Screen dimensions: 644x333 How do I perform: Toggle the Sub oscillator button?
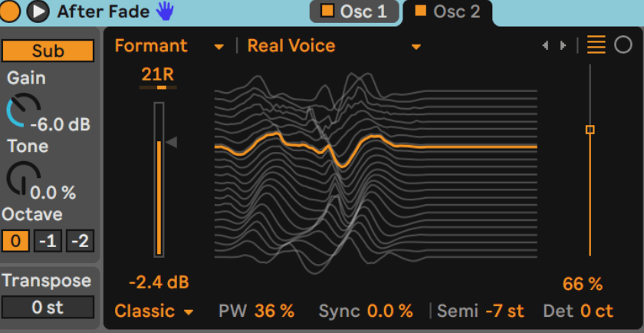click(48, 51)
